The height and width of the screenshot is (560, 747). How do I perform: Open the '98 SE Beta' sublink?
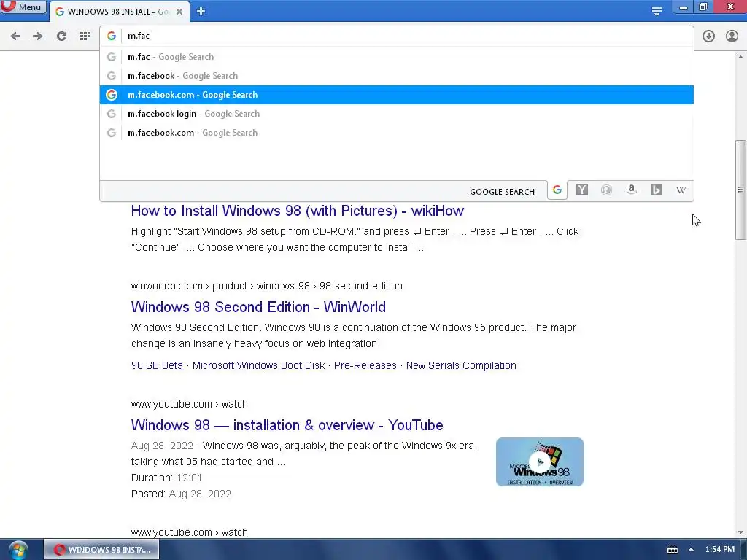tap(157, 365)
